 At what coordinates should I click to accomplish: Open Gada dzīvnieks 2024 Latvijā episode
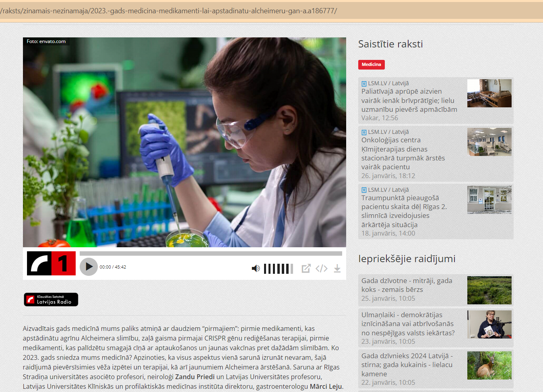point(407,365)
